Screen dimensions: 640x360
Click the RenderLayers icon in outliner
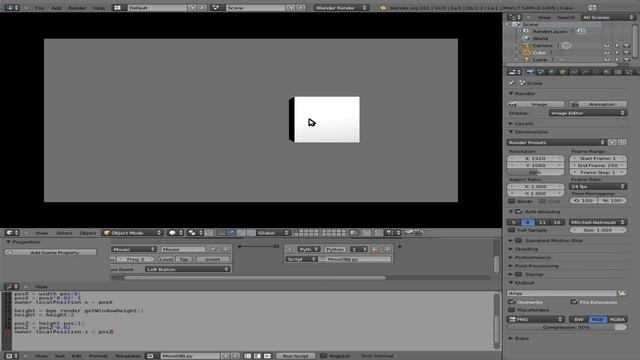[x=527, y=31]
